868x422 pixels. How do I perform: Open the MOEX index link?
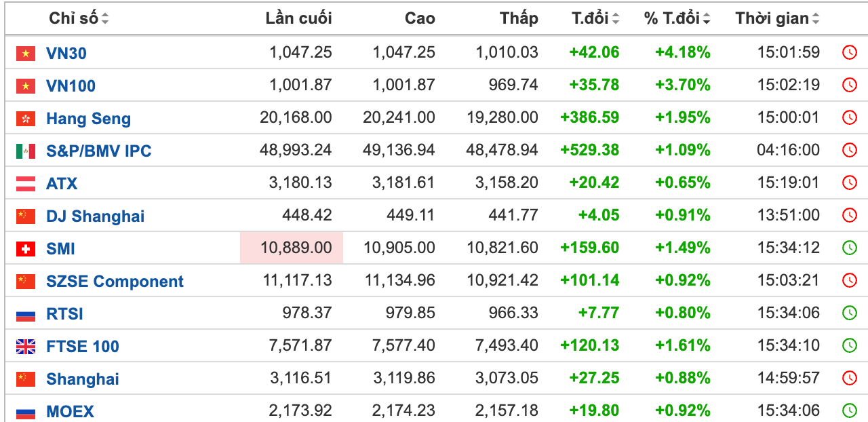point(70,411)
